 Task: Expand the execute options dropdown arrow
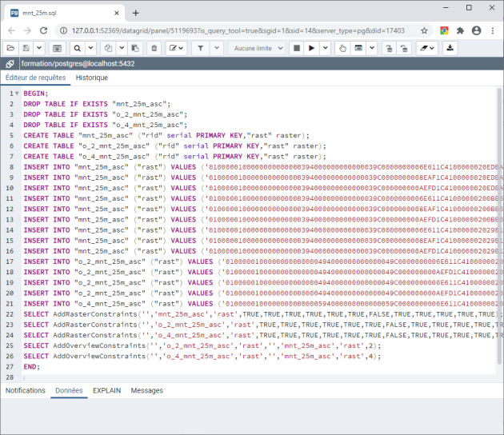pos(326,48)
